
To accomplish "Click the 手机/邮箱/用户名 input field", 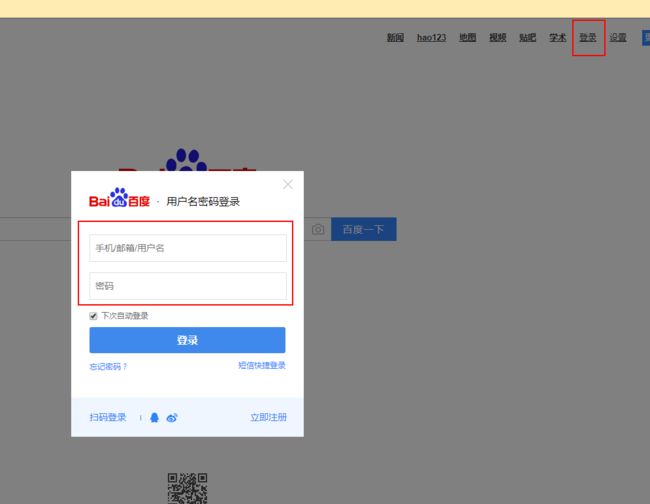I will pyautogui.click(x=188, y=248).
